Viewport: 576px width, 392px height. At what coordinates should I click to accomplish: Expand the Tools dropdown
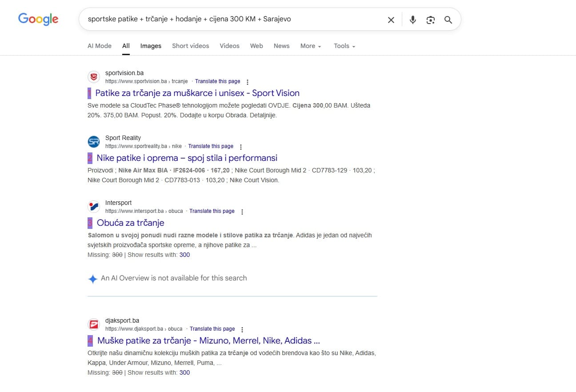(344, 46)
